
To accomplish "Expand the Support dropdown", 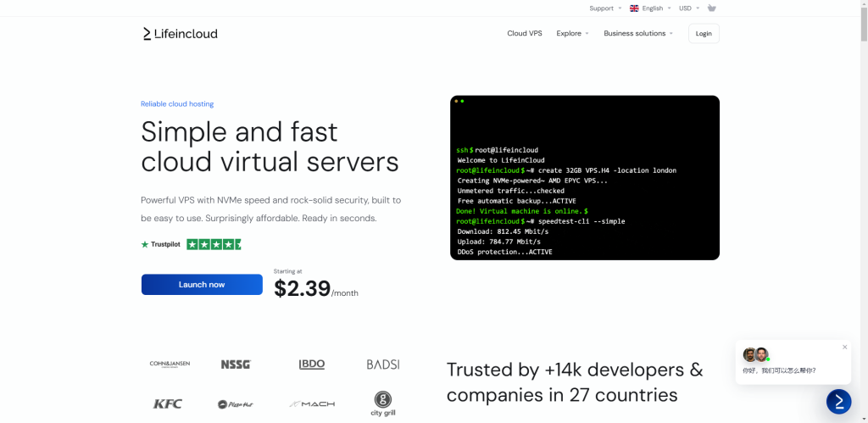I will (x=605, y=8).
